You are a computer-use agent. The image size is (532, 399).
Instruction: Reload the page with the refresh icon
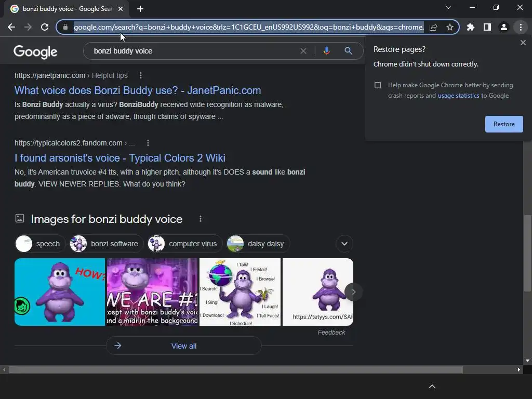pos(45,27)
